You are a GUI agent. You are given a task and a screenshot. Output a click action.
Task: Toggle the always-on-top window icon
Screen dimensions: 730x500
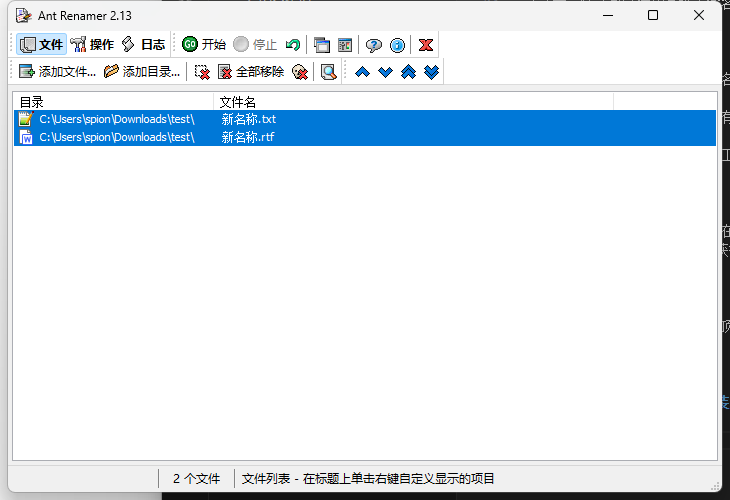[322, 45]
